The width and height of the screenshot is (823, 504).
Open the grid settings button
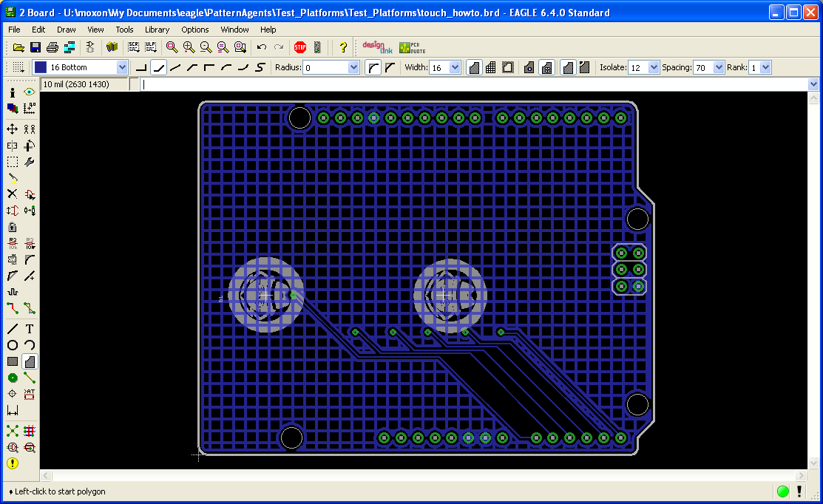click(x=18, y=67)
